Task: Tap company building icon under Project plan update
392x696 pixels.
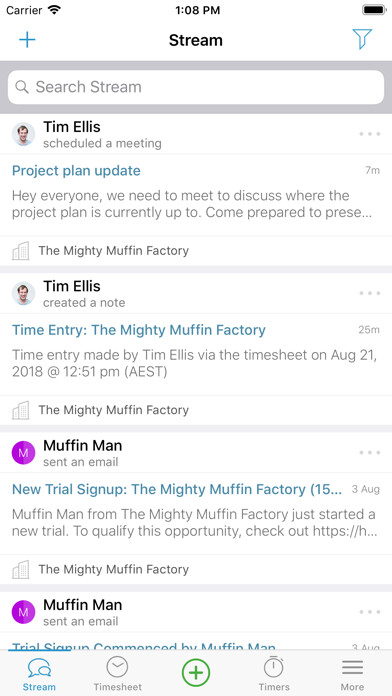Action: tap(20, 251)
